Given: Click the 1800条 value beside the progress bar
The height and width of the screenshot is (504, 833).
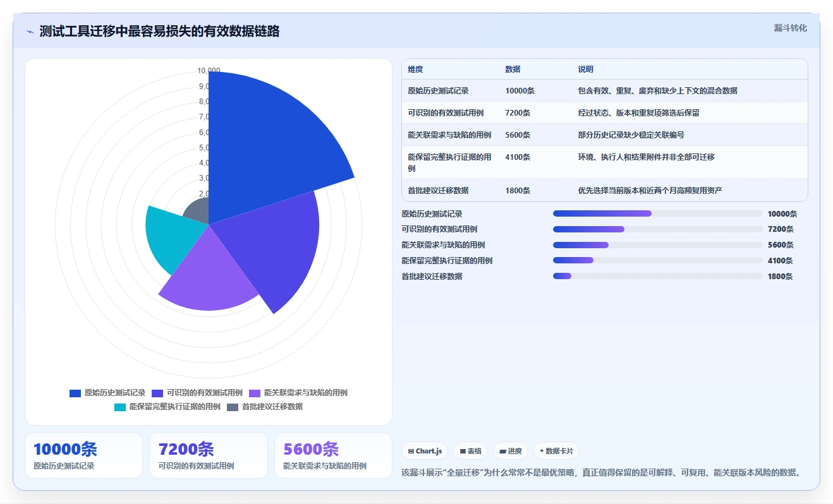Looking at the screenshot, I should click(x=780, y=276).
